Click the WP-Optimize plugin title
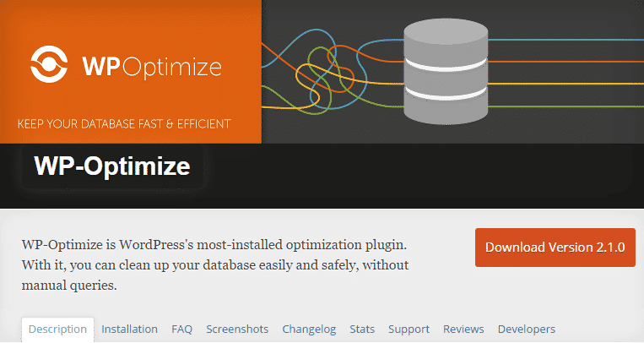Image resolution: width=644 pixels, height=343 pixels. pyautogui.click(x=112, y=166)
